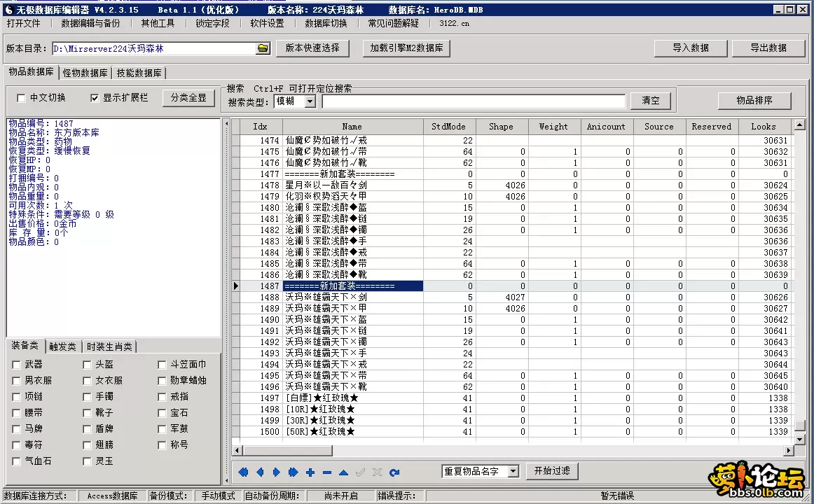Open the 常见问题解疑 menu
Viewport: 814px width, 504px height.
coord(393,23)
